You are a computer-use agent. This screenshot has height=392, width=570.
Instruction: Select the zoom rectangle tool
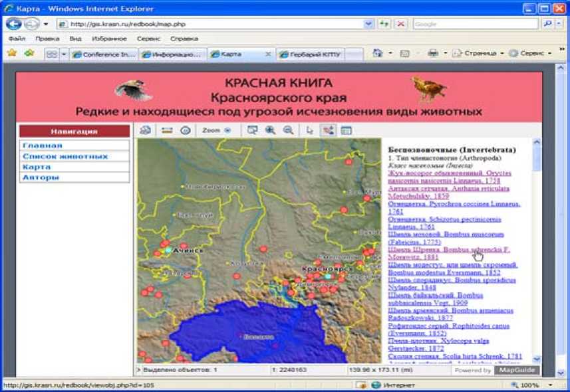(x=252, y=130)
